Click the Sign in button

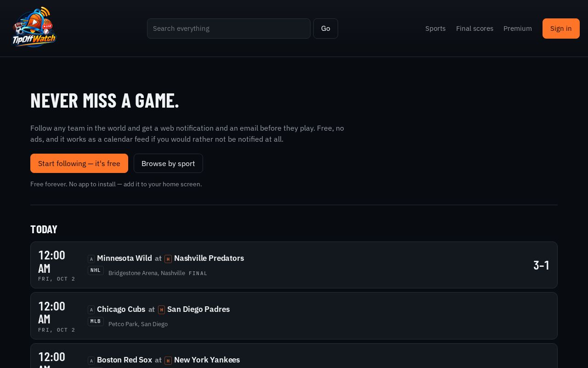[561, 29]
